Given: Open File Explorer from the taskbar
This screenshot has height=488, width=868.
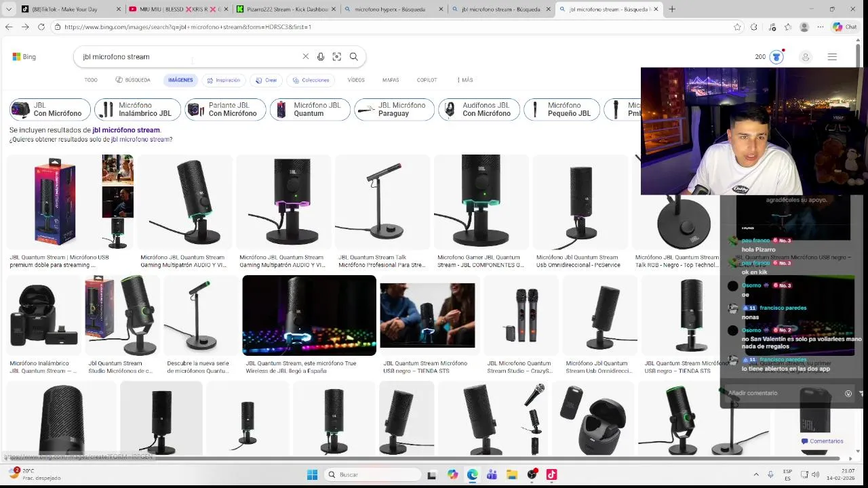Looking at the screenshot, I should 512,474.
